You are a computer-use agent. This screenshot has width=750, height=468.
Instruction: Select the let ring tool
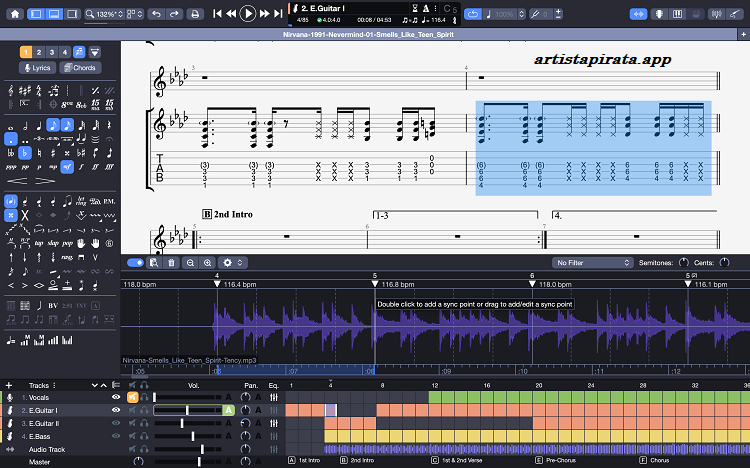click(x=81, y=201)
